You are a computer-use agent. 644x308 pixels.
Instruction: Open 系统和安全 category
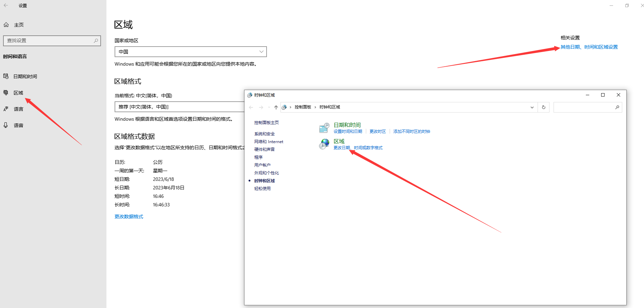[265, 134]
